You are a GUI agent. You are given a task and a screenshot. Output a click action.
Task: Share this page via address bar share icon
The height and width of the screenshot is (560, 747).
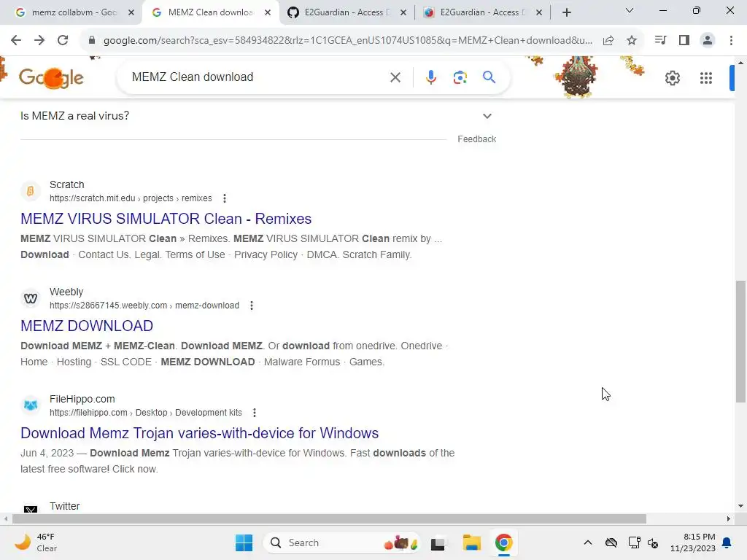pos(608,41)
